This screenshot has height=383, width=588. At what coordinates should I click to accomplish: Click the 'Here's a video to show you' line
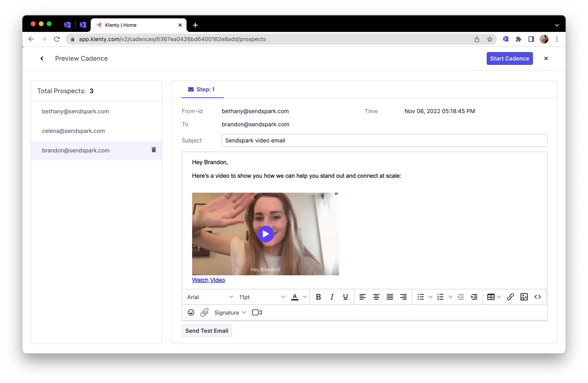[296, 176]
